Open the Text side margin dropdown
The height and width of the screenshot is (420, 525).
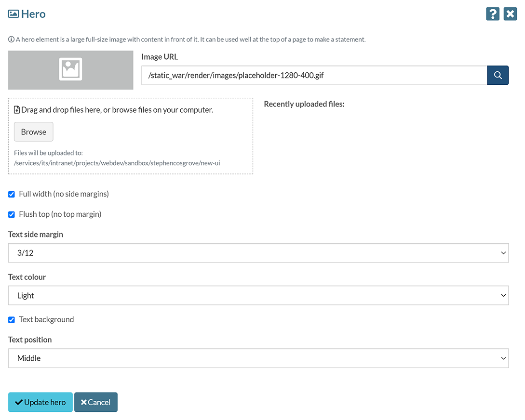pyautogui.click(x=258, y=252)
